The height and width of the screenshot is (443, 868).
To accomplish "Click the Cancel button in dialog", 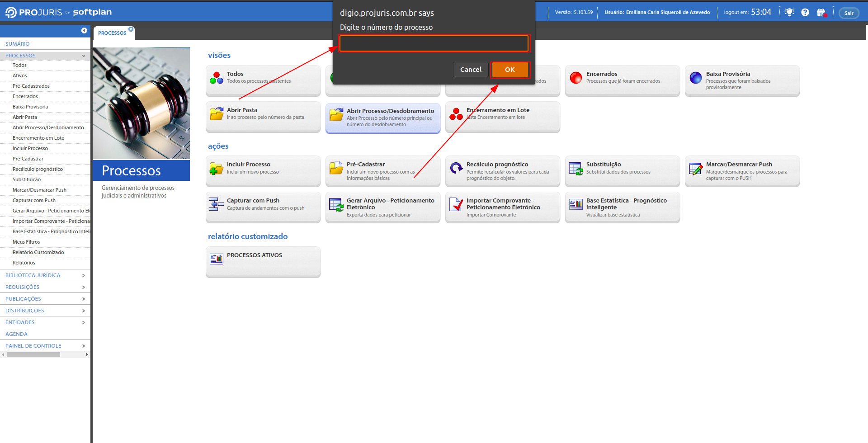I will pyautogui.click(x=471, y=70).
